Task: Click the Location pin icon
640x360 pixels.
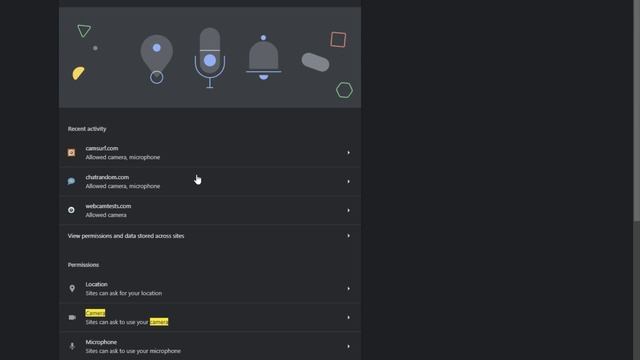Action: pos(72,289)
